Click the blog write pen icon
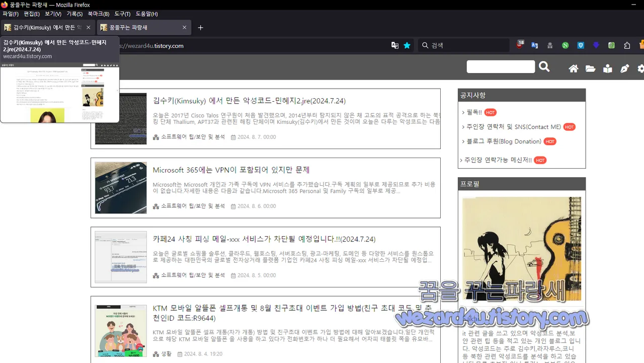Viewport: 644px width, 363px height. (x=625, y=68)
